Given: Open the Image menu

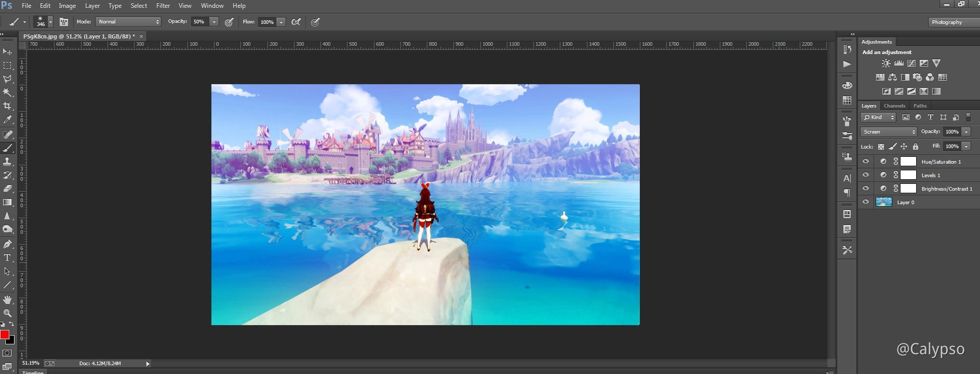Looking at the screenshot, I should point(67,6).
